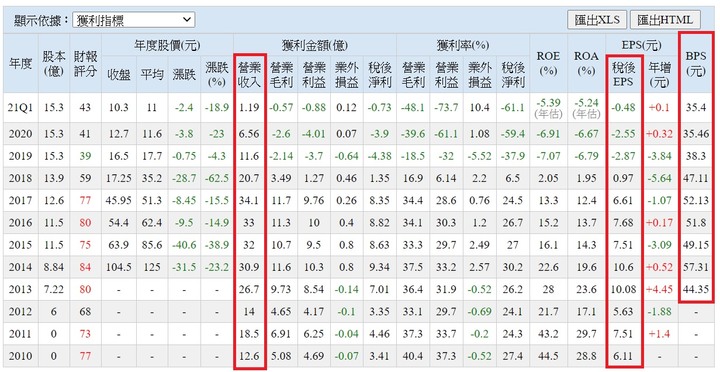This screenshot has height=372, width=720.
Task: Select the 年增(元) column header
Action: 659,75
